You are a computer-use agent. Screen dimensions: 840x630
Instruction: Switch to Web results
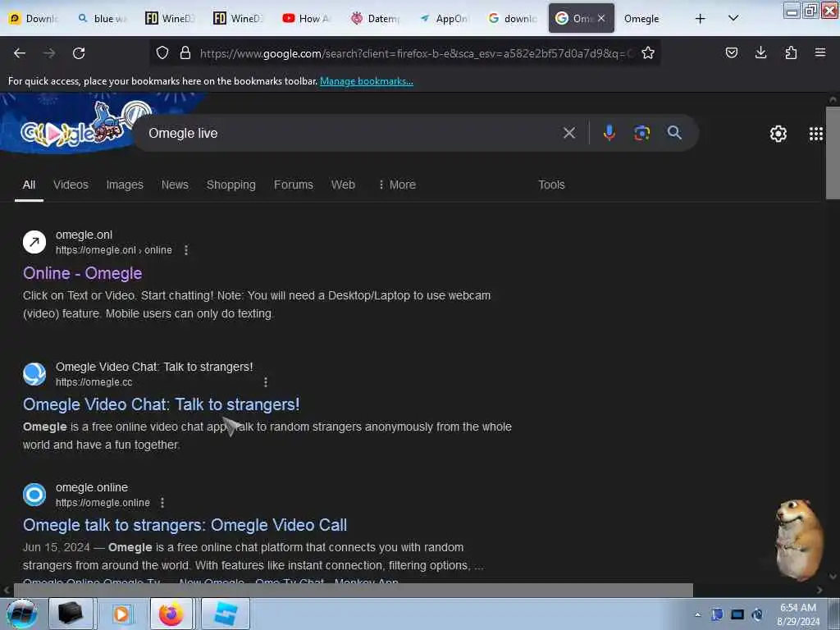point(343,185)
